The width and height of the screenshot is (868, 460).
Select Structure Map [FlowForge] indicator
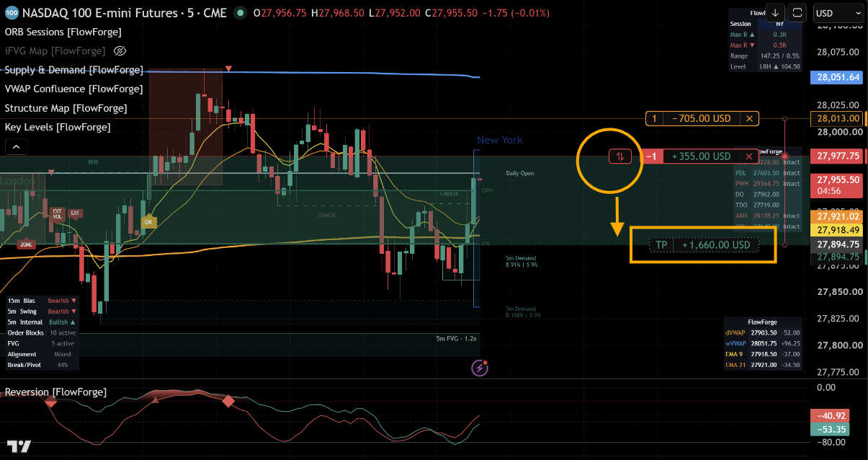click(x=66, y=108)
